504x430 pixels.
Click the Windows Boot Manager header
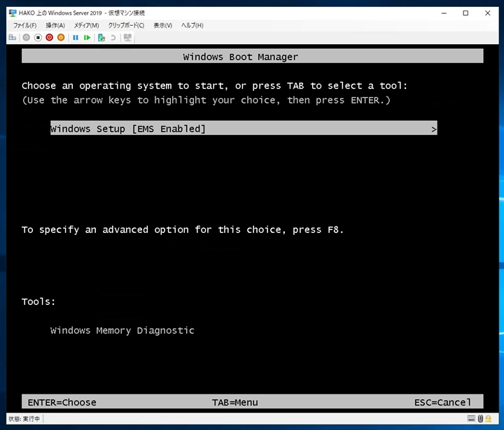(x=252, y=56)
